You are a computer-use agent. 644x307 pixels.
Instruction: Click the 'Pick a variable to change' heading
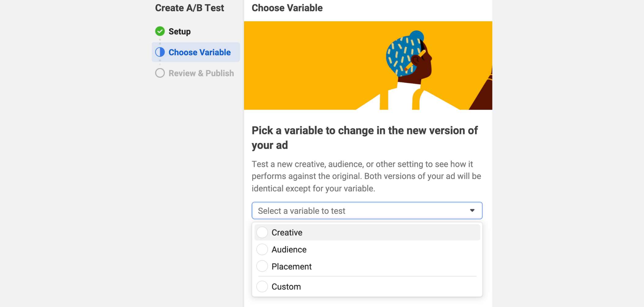[365, 138]
